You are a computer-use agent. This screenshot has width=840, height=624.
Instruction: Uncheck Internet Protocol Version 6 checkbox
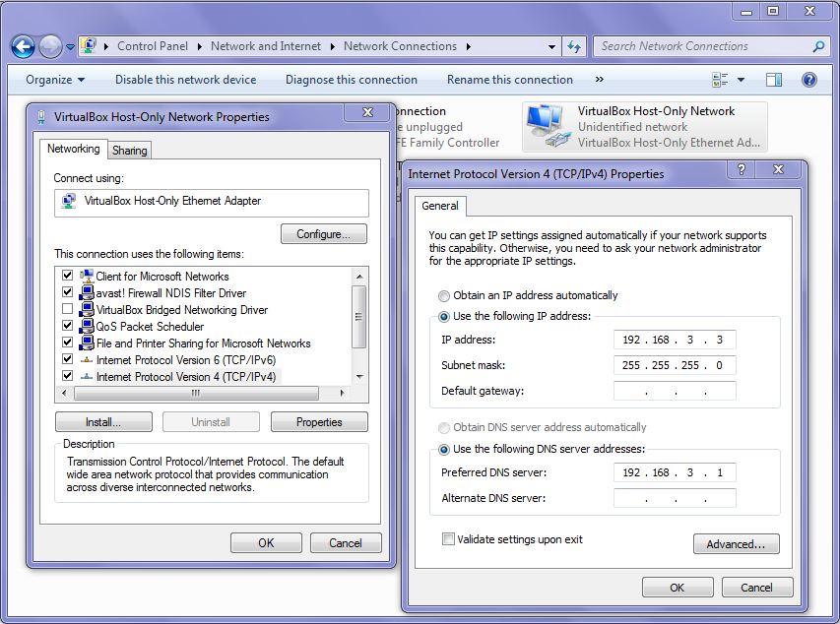(67, 359)
